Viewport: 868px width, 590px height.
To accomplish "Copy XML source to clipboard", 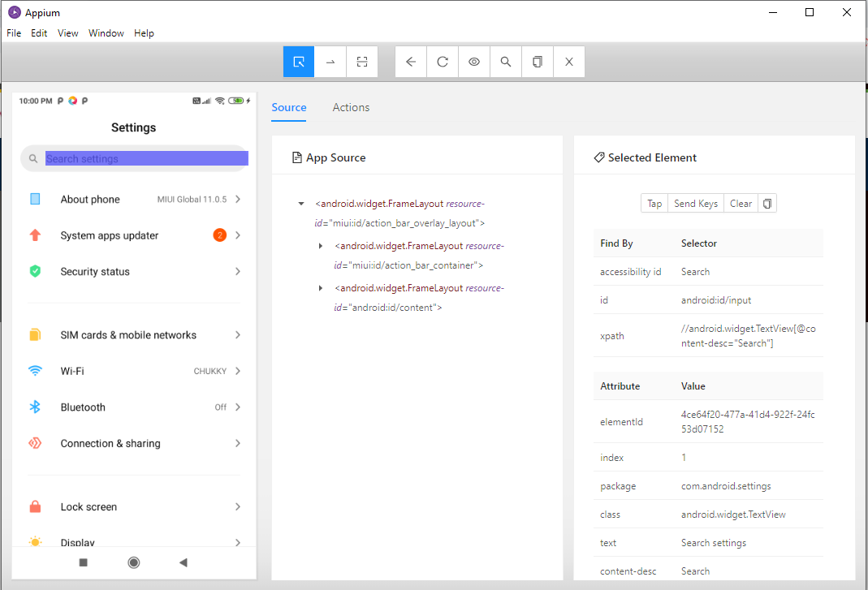I will point(537,62).
